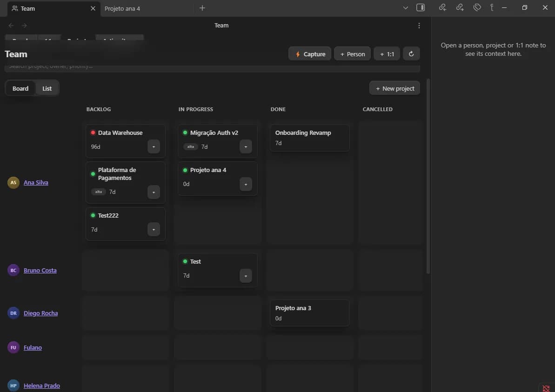555x392 pixels.
Task: Open Ana Silva's person link
Action: [x=36, y=183]
